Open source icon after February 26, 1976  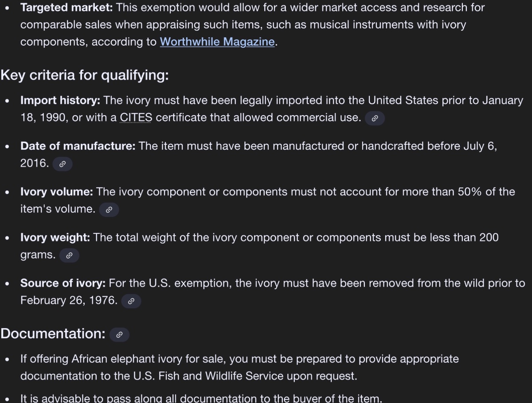point(131,301)
